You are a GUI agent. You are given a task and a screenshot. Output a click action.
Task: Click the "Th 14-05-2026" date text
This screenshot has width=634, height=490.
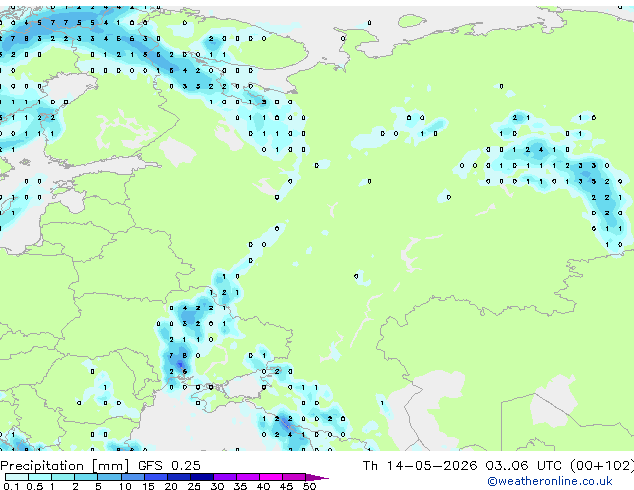click(420, 466)
